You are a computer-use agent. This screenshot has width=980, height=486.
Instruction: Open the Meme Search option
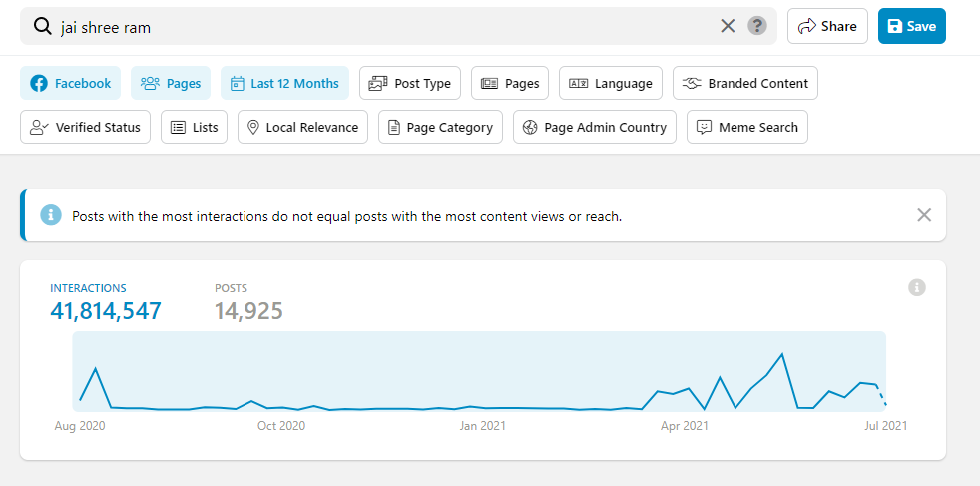(x=746, y=127)
